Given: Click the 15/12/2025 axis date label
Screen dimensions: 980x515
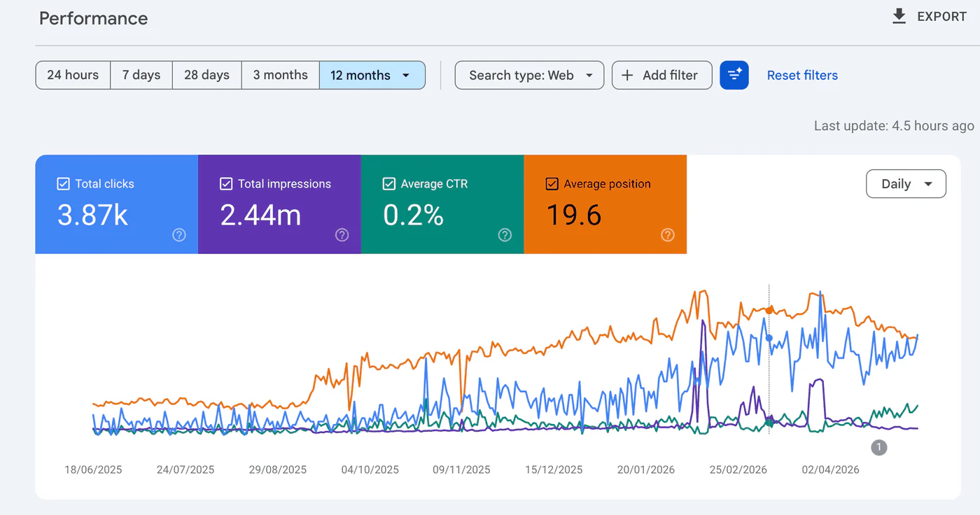Looking at the screenshot, I should tap(554, 470).
